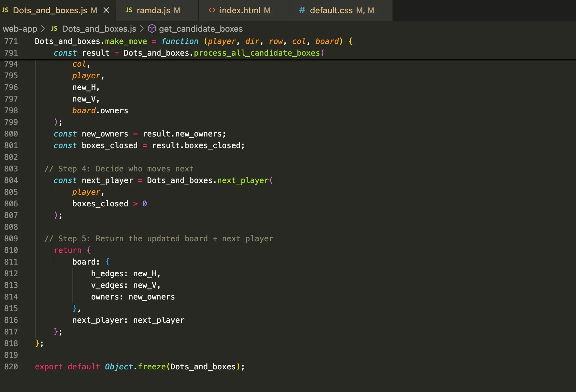The image size is (576, 392).
Task: Click the 'Step 4: Decide who moves next' comment
Action: coord(119,169)
